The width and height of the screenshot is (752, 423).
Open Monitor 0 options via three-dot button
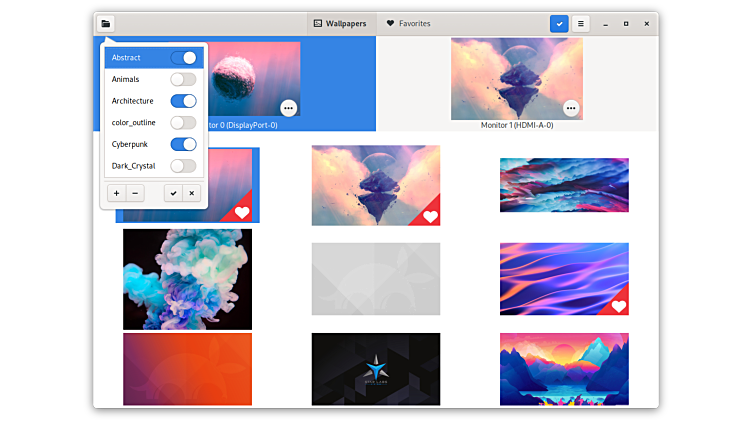tap(288, 108)
